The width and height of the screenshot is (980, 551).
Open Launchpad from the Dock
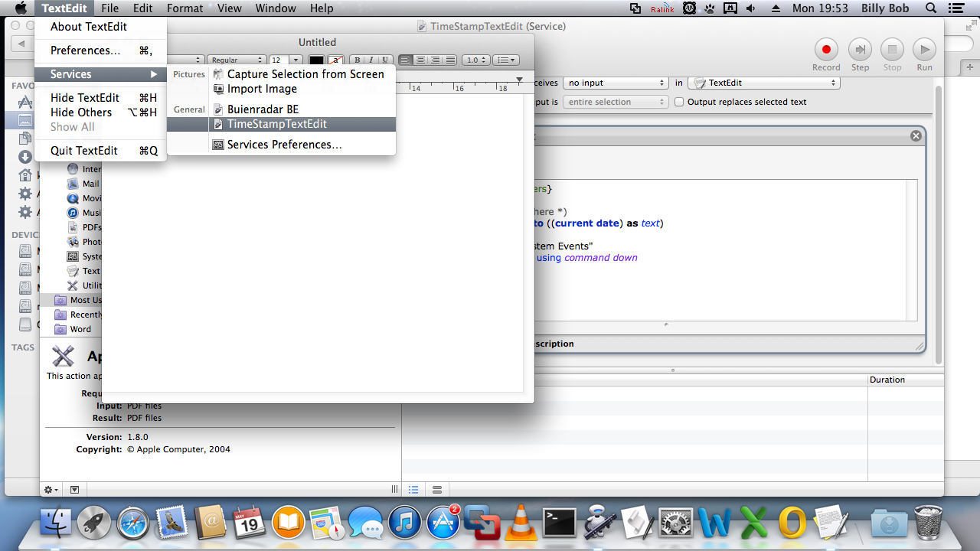(x=94, y=524)
